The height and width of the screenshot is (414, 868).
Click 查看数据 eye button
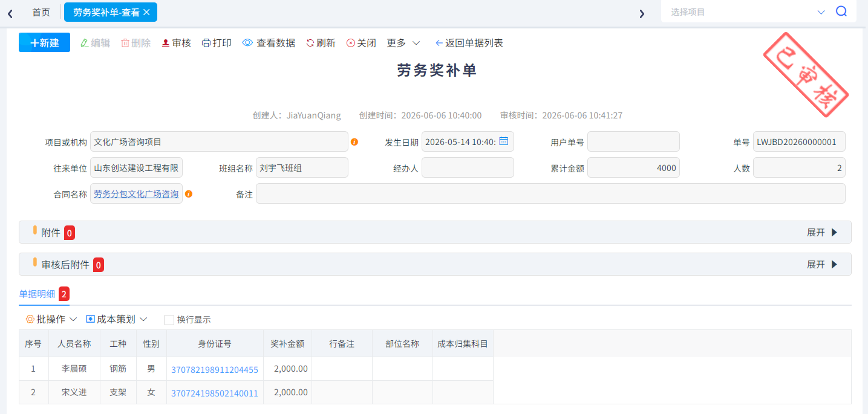click(269, 43)
